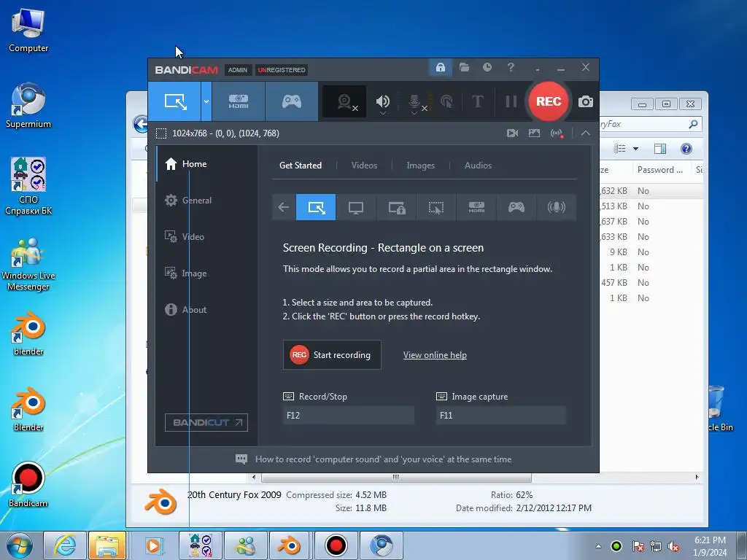Screen dimensions: 747x560
Task: Toggle the text overlay T icon
Action: coord(477,101)
